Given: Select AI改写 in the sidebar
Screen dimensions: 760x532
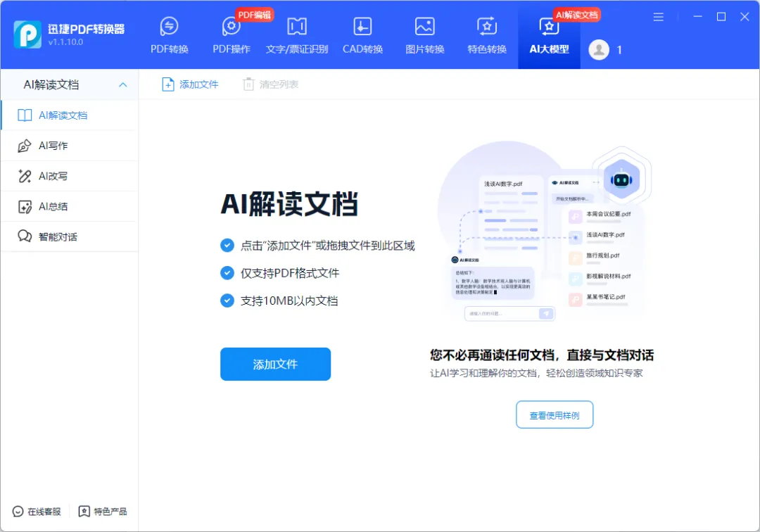Looking at the screenshot, I should coord(70,176).
